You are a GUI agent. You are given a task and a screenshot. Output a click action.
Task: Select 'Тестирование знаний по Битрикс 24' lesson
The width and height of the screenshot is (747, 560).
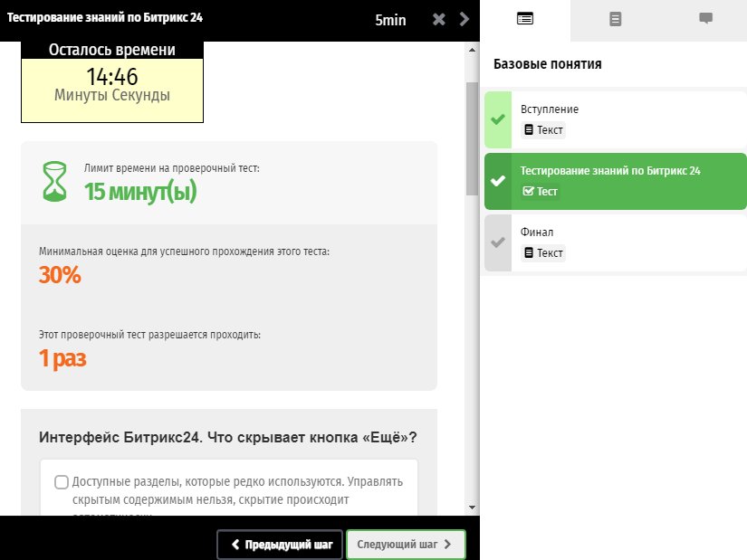click(x=610, y=171)
